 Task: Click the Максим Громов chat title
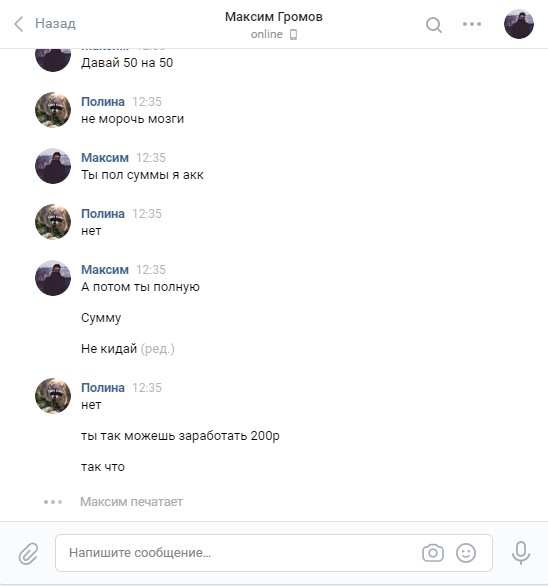[274, 17]
